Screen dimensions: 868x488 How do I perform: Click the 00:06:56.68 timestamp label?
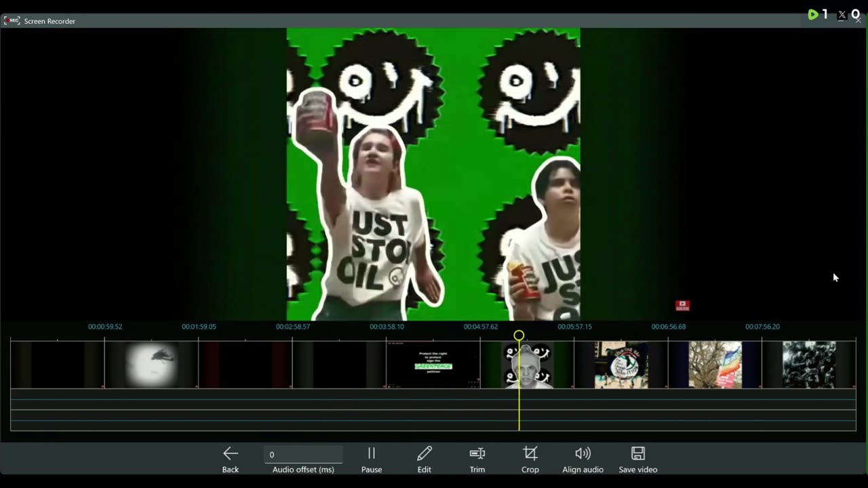tap(669, 327)
